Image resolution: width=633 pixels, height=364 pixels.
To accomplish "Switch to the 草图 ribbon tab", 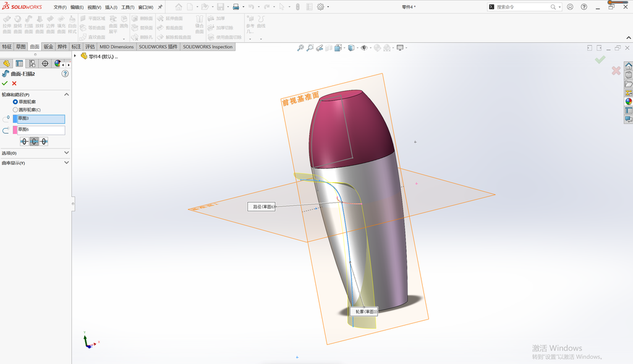I will click(x=20, y=47).
